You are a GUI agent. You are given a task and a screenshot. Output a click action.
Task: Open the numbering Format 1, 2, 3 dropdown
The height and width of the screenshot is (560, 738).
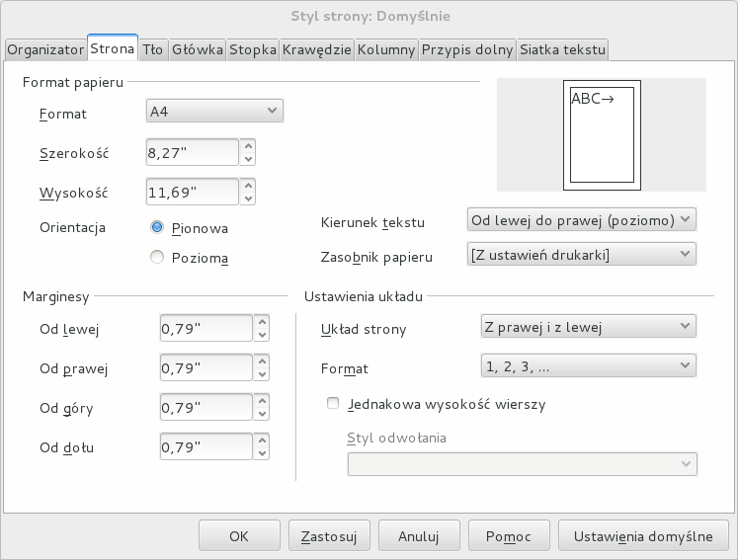pos(588,366)
